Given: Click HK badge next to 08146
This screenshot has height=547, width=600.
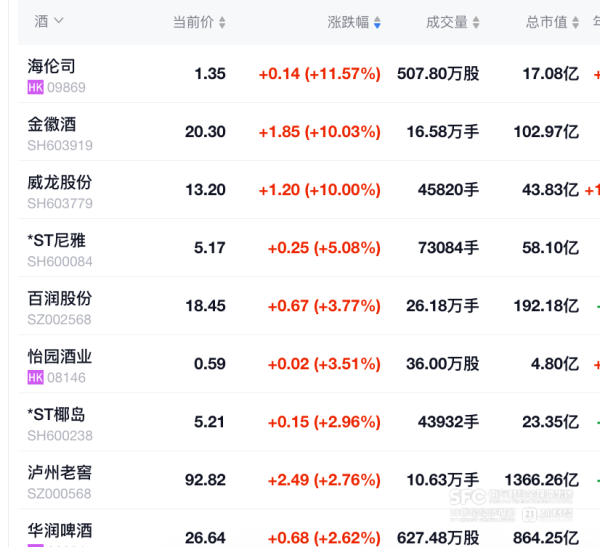Looking at the screenshot, I should (36, 378).
